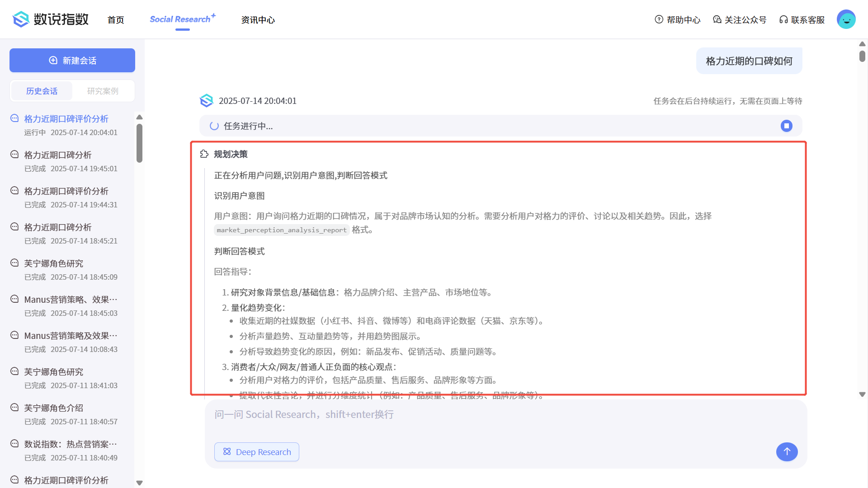The height and width of the screenshot is (488, 868).
Task: Click chat icon beside Manus营销策略及效果
Action: [14, 335]
